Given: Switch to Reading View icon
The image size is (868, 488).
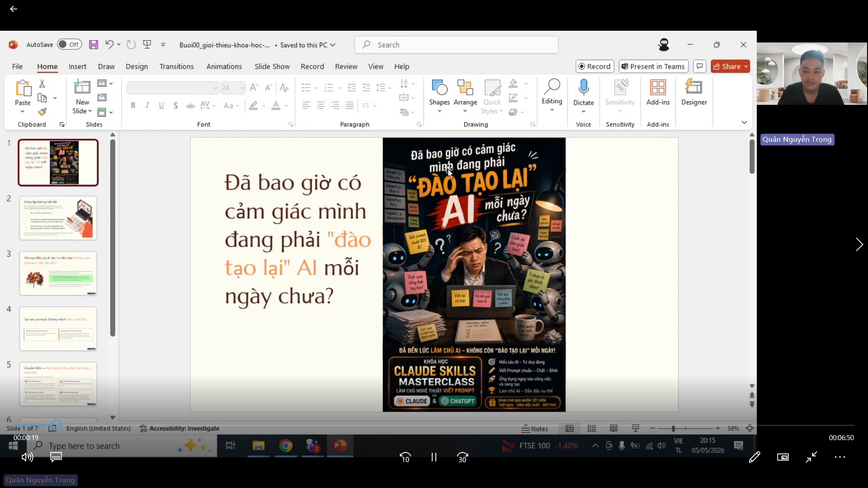Looking at the screenshot, I should 613,428.
